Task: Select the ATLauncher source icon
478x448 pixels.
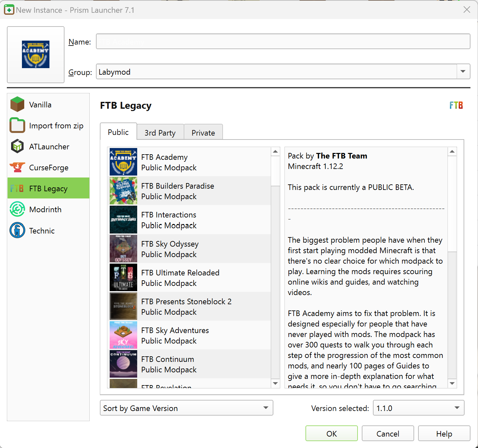Action: coord(17,146)
